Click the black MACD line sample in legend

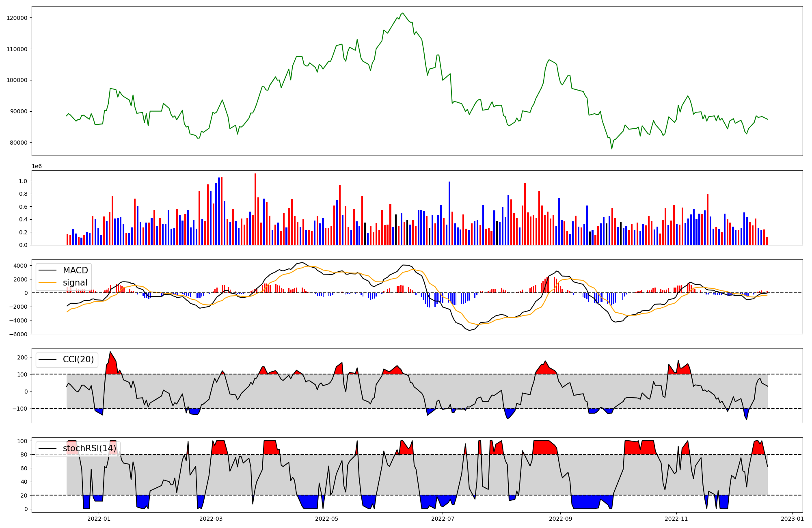tap(48, 270)
